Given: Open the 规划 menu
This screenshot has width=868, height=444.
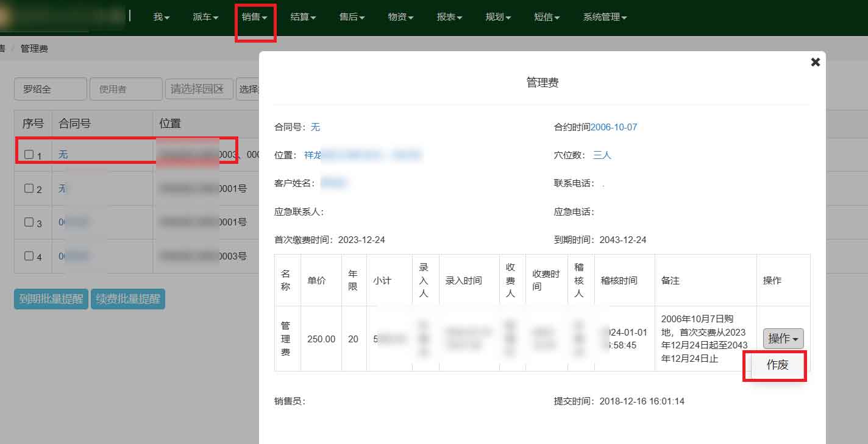Looking at the screenshot, I should (x=497, y=17).
